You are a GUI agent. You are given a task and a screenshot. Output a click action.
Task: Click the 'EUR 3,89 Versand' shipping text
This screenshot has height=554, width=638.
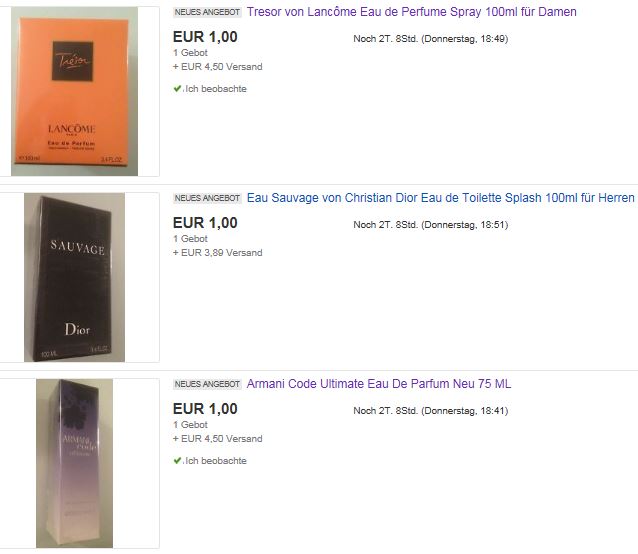tap(221, 253)
